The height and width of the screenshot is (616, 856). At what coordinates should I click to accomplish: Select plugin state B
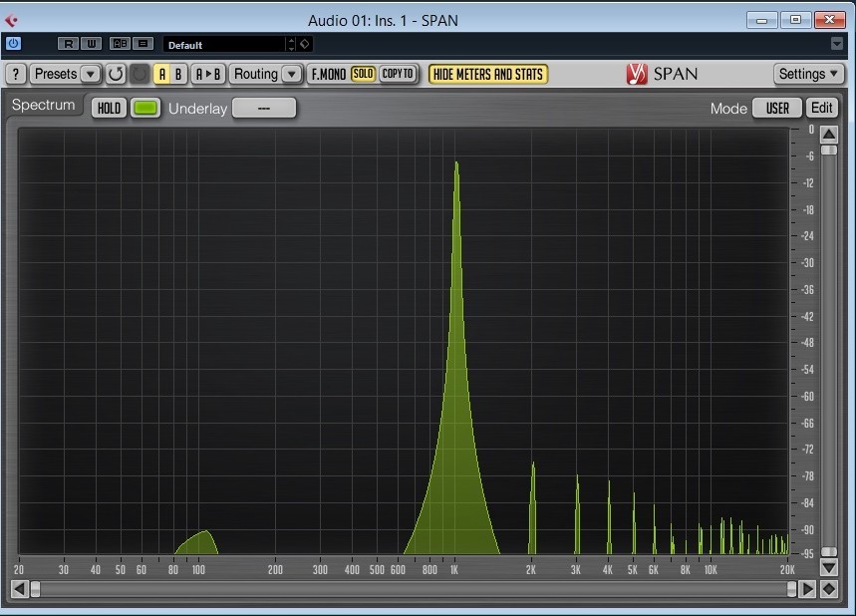point(178,74)
